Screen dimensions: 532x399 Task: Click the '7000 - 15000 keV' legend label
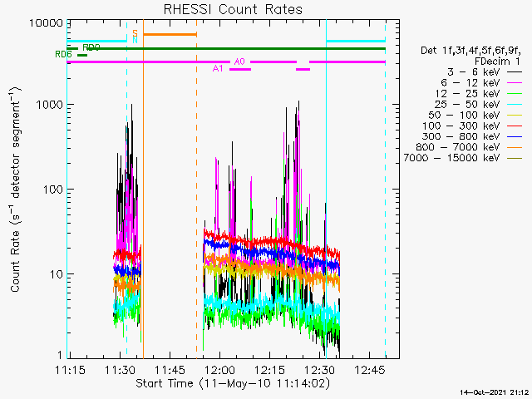pyautogui.click(x=451, y=158)
